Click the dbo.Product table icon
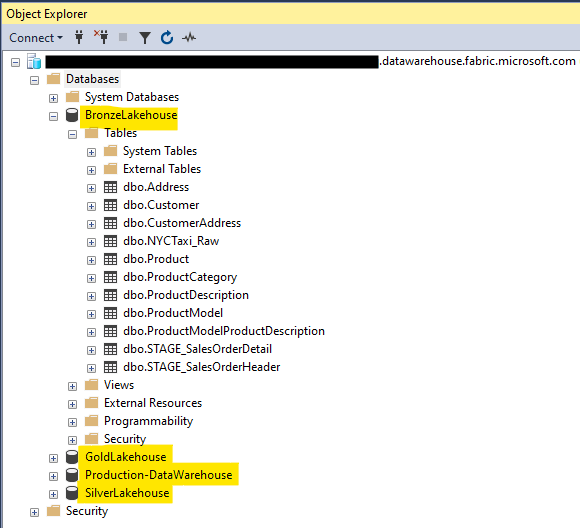Screen dimensions: 580x528 tap(110, 259)
